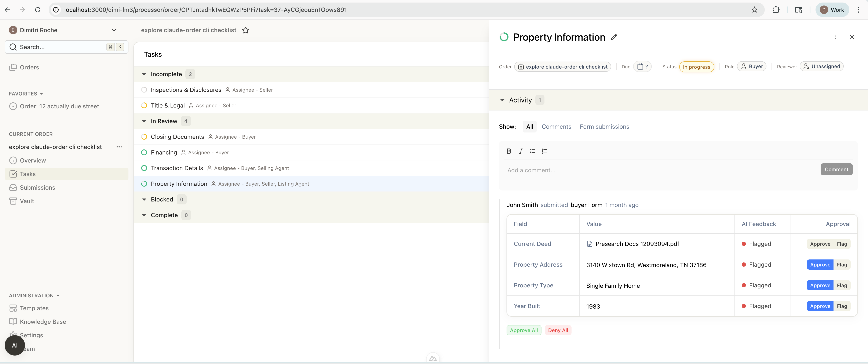Click the edit pencil next to Property Information
This screenshot has width=868, height=364.
click(614, 37)
